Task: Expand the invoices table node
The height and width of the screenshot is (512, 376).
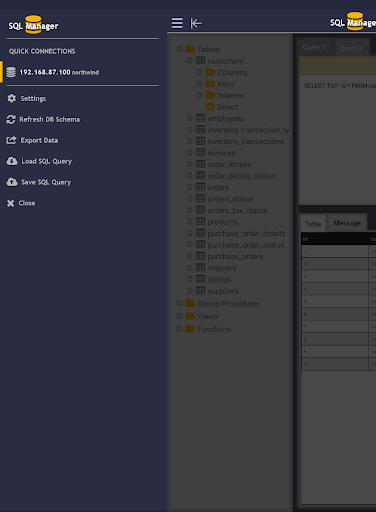Action: coord(189,152)
